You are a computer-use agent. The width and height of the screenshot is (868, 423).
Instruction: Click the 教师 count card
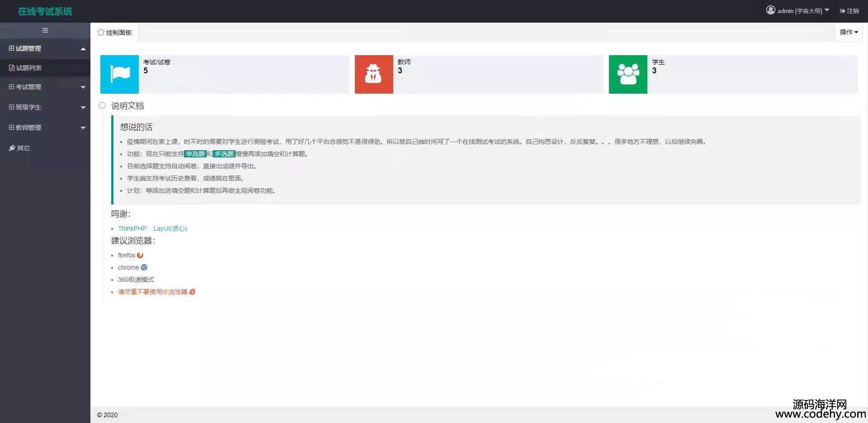pos(479,74)
